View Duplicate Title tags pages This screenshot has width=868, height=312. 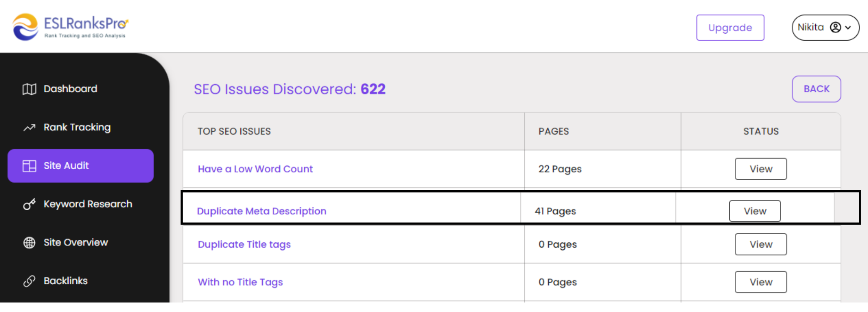pyautogui.click(x=761, y=244)
